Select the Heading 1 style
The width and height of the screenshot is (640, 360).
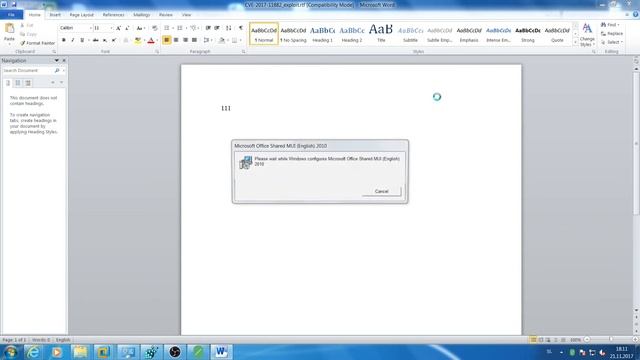point(322,33)
